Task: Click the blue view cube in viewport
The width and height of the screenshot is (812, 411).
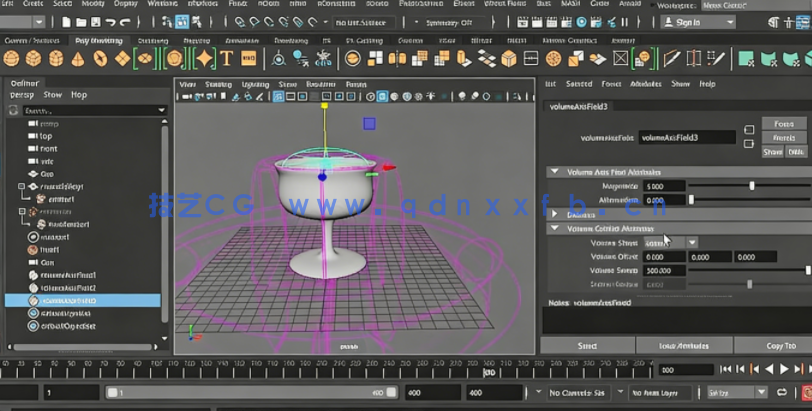Action: point(369,124)
